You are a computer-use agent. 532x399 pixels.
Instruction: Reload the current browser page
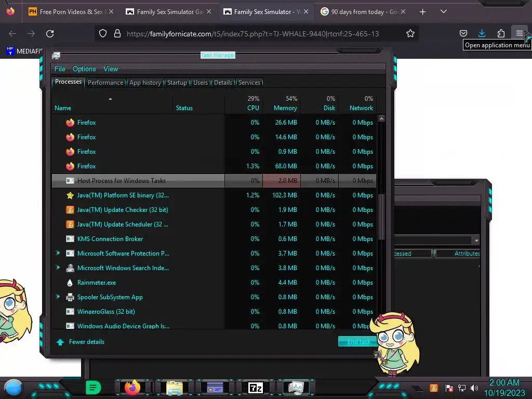[50, 34]
